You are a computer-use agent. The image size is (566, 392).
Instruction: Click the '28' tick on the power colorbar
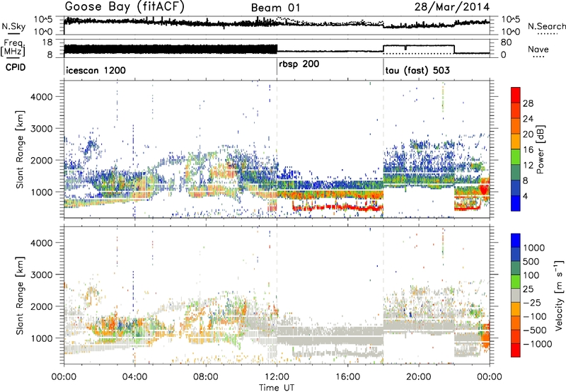pyautogui.click(x=528, y=103)
